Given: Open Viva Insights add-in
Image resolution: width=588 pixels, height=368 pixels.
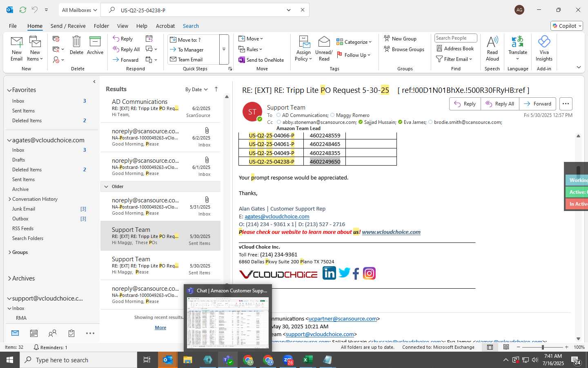Looking at the screenshot, I should pos(544,49).
